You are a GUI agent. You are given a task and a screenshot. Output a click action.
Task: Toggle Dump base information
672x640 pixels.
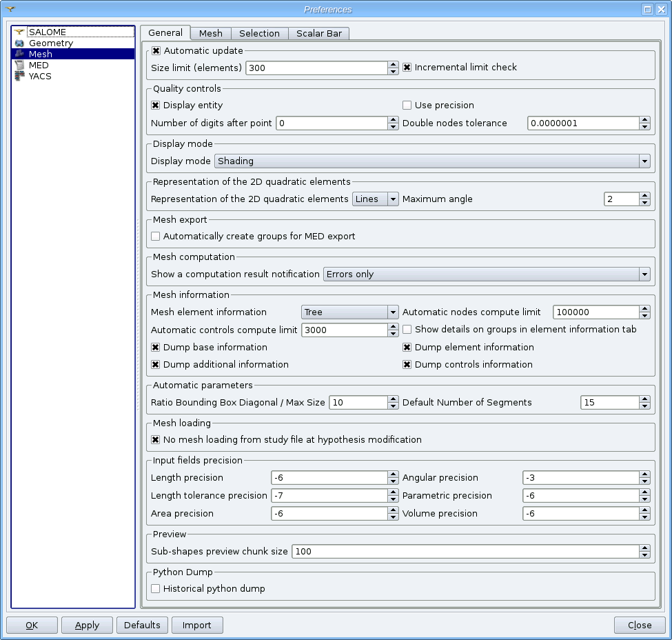(156, 348)
